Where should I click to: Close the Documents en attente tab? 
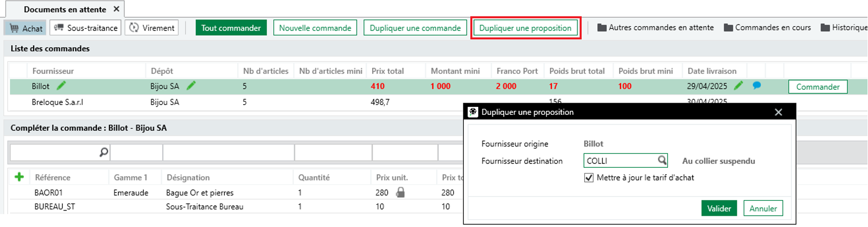tap(117, 9)
